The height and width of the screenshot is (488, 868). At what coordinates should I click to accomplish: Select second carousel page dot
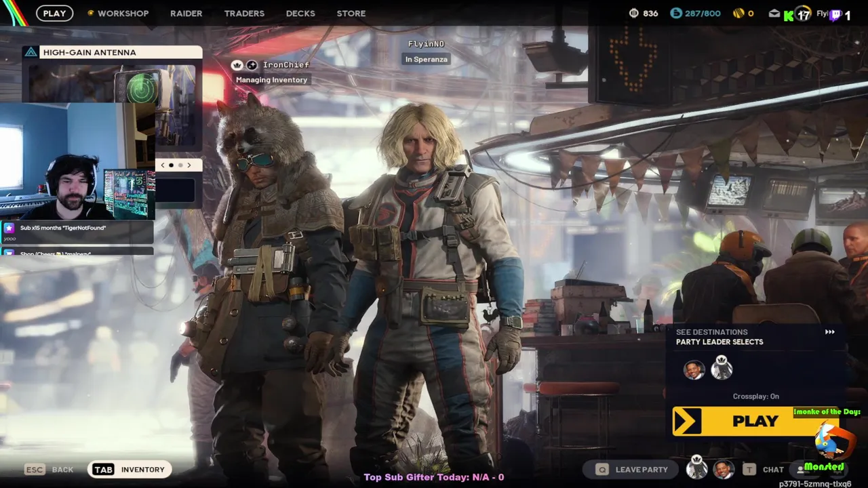tap(180, 165)
